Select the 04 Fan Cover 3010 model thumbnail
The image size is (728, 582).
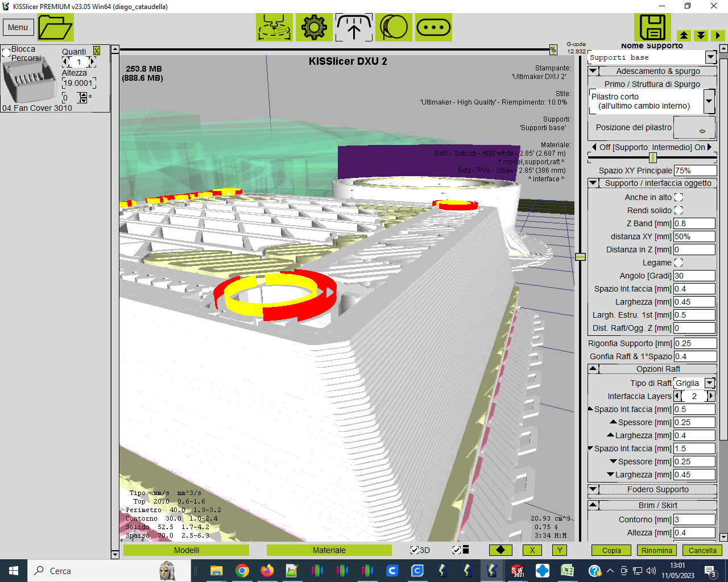pyautogui.click(x=30, y=81)
